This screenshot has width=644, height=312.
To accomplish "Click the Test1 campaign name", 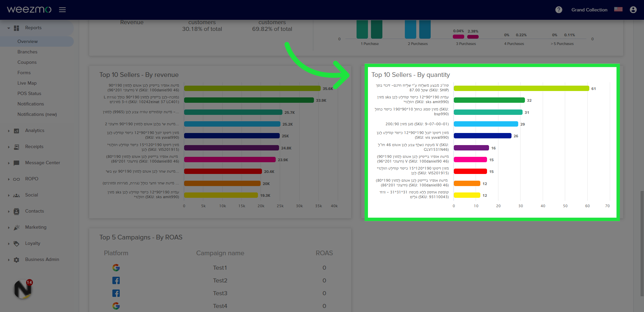I will pyautogui.click(x=220, y=268).
